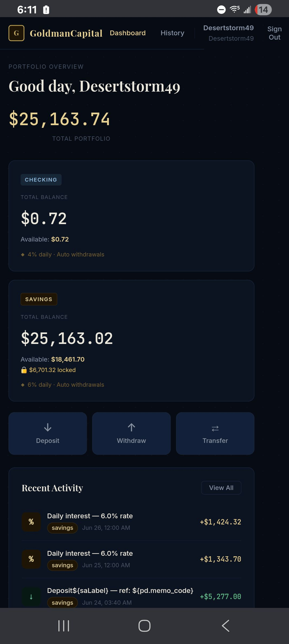Open the Jun 24 deposit of $5,277.00
The image size is (289, 644).
(x=131, y=596)
